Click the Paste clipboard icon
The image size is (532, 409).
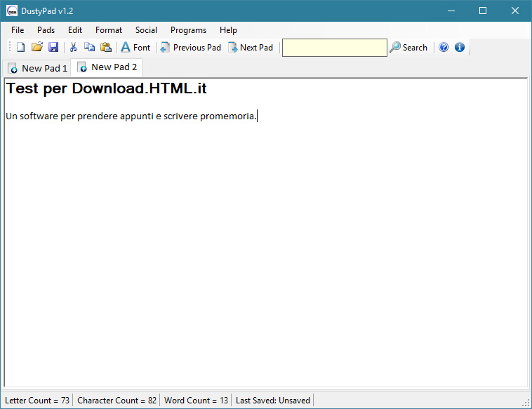pyautogui.click(x=106, y=48)
